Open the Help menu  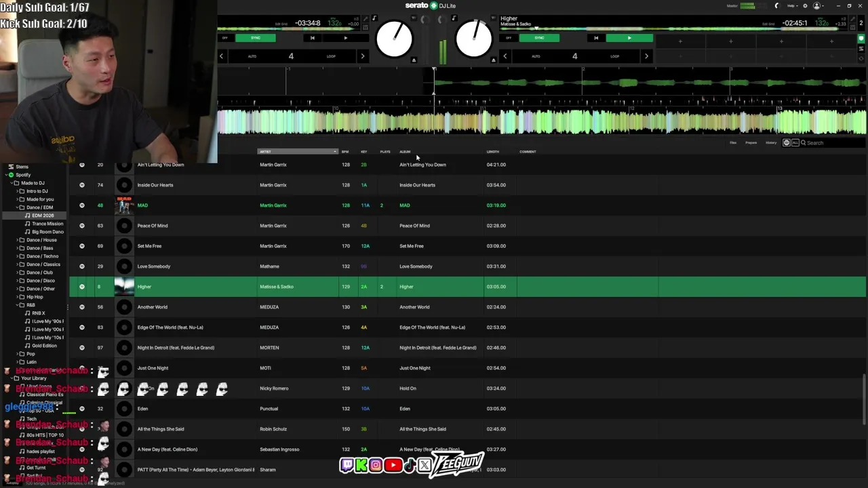click(791, 5)
